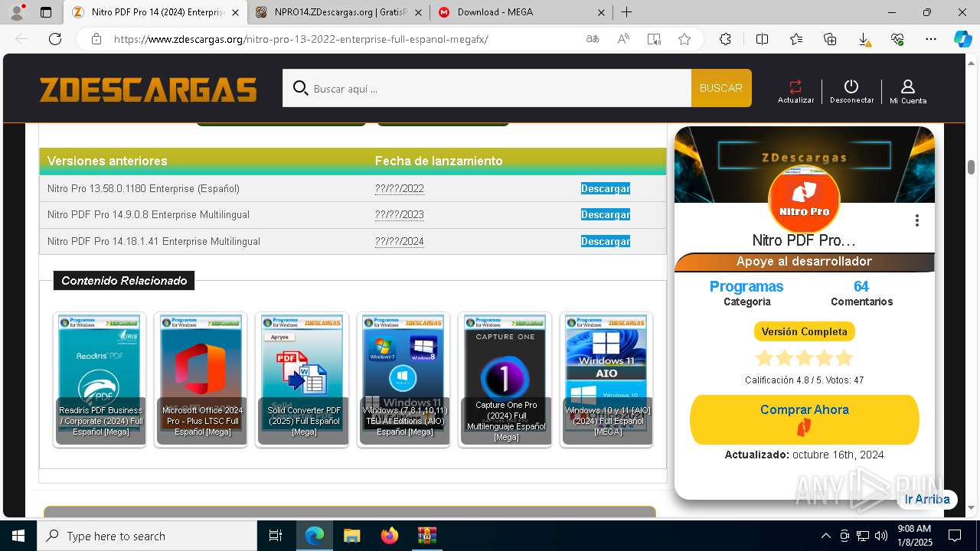The image size is (980, 551).
Task: Open Capture One Pro (2024) thumbnail
Action: click(505, 379)
